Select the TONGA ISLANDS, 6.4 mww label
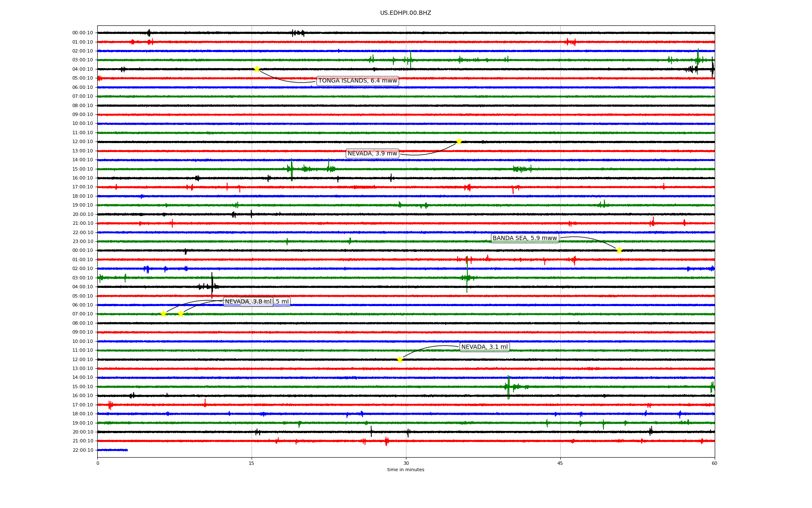 click(x=357, y=81)
